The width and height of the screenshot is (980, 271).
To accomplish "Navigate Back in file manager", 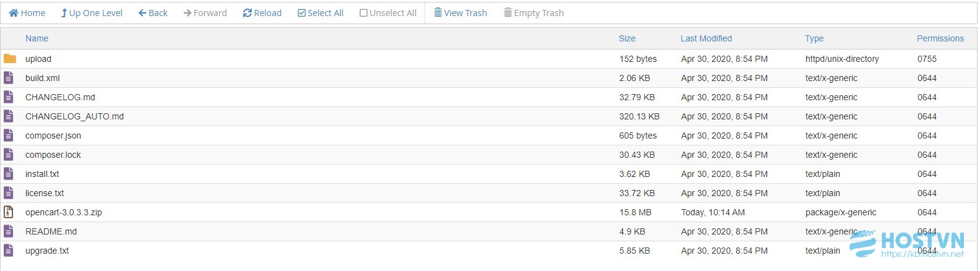I will coord(153,13).
